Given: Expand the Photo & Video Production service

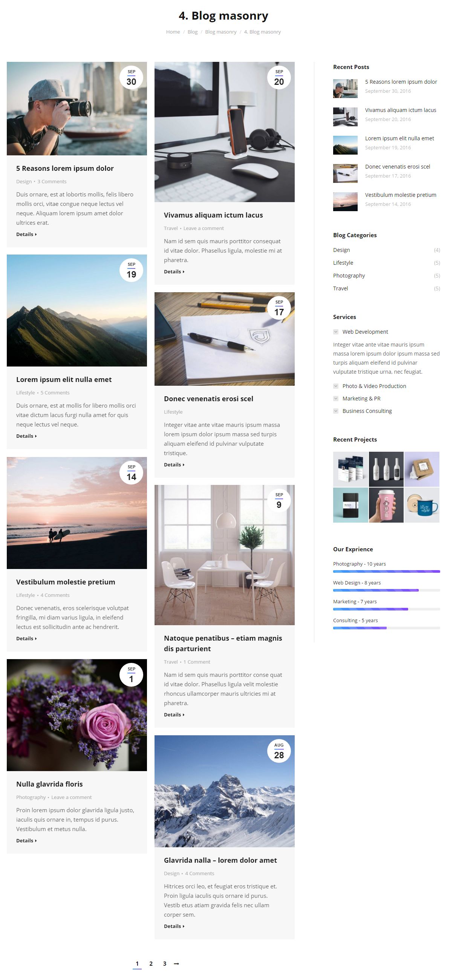Looking at the screenshot, I should 370,386.
